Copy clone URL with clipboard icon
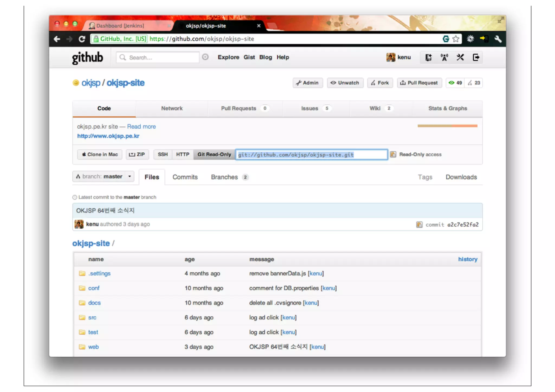The image size is (555, 392). click(393, 154)
